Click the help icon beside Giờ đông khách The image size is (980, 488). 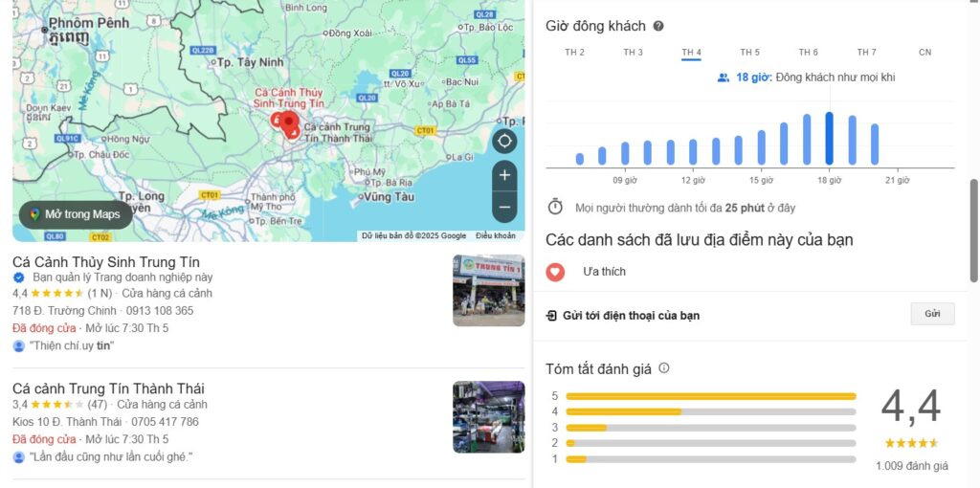pos(658,27)
